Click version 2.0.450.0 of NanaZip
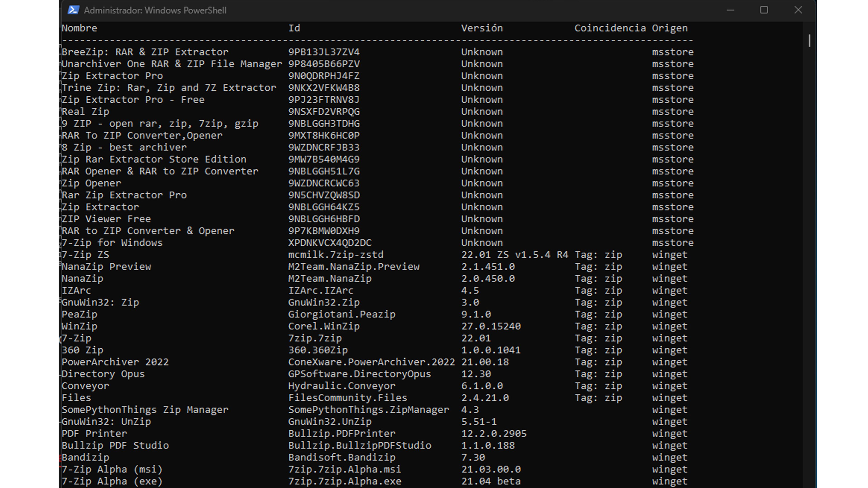 click(488, 279)
